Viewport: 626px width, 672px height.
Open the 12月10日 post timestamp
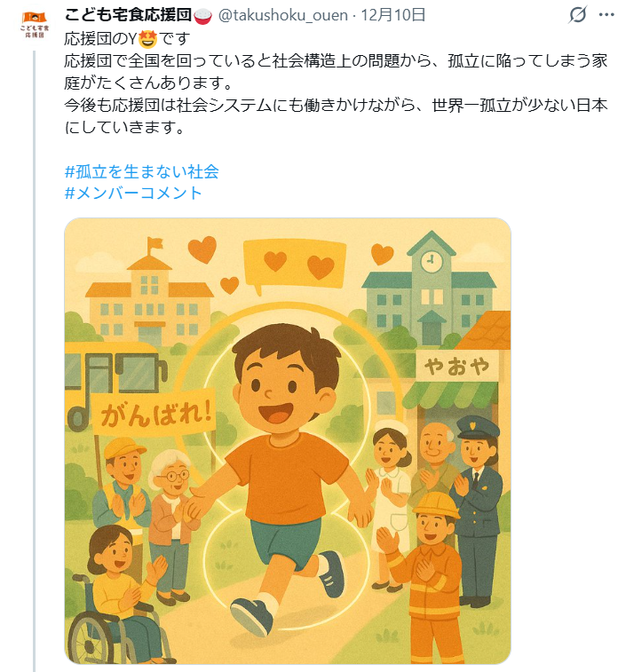tap(393, 15)
